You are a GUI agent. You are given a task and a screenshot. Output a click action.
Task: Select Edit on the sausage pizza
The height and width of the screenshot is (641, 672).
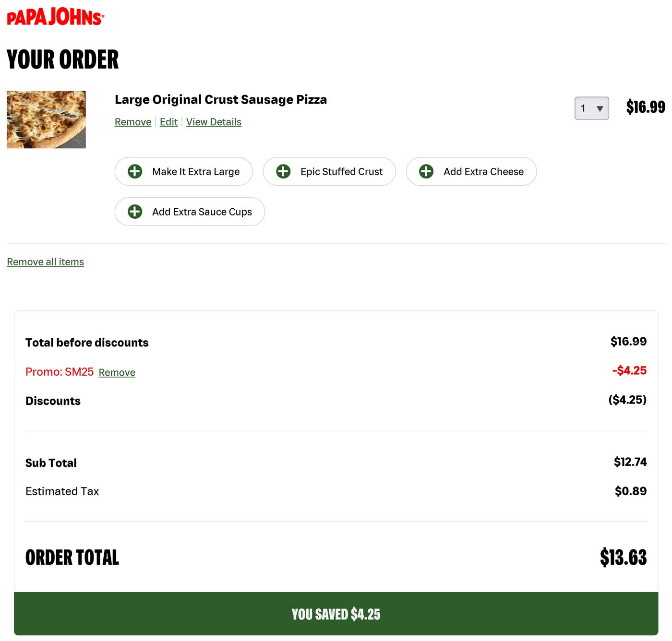click(x=168, y=122)
